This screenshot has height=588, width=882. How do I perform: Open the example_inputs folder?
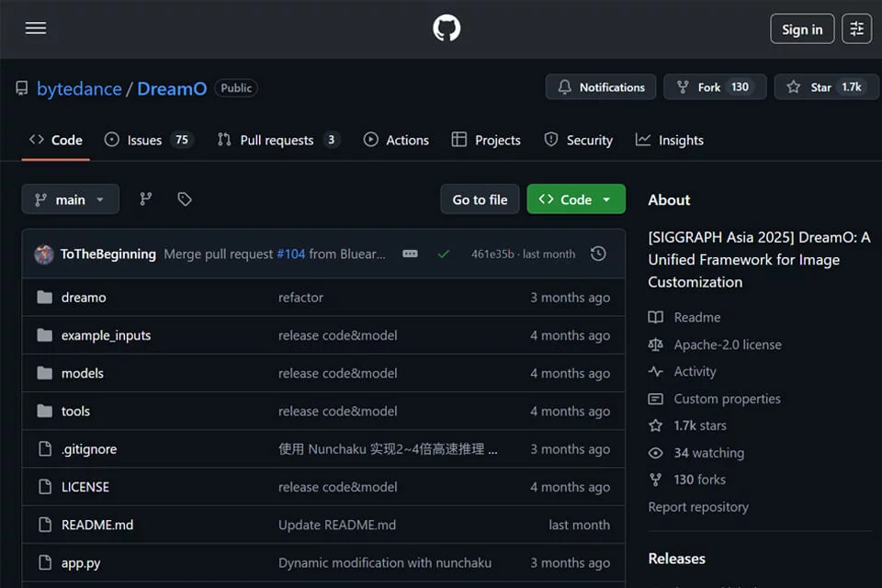tap(107, 335)
